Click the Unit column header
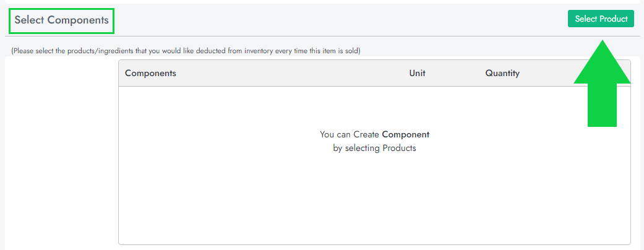 [x=417, y=73]
